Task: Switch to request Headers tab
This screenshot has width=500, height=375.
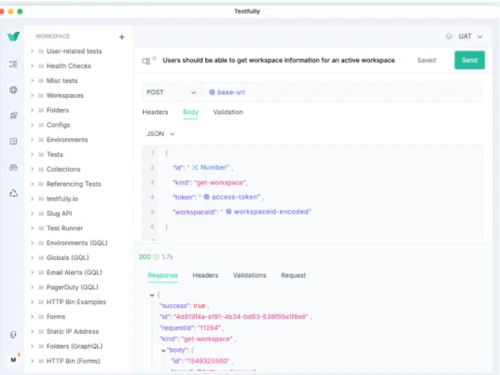Action: [x=155, y=112]
